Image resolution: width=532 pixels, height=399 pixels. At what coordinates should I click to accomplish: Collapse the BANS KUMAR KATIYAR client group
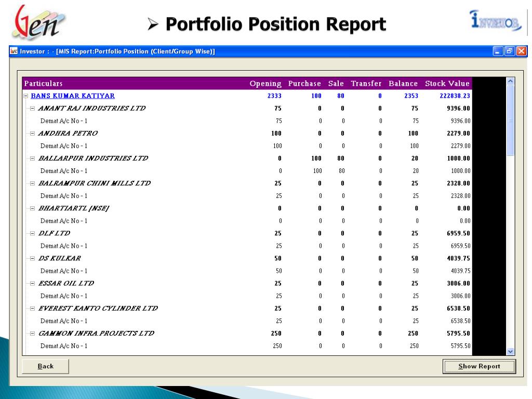[x=26, y=96]
